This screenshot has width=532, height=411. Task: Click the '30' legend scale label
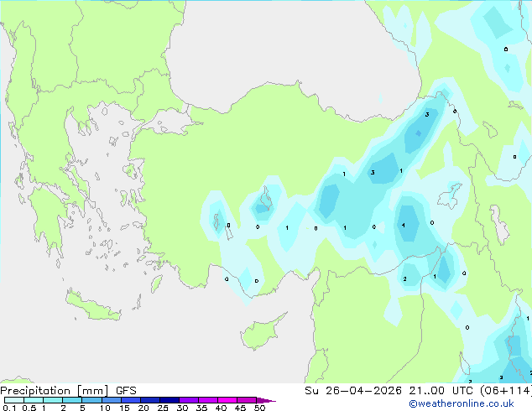coord(182,408)
